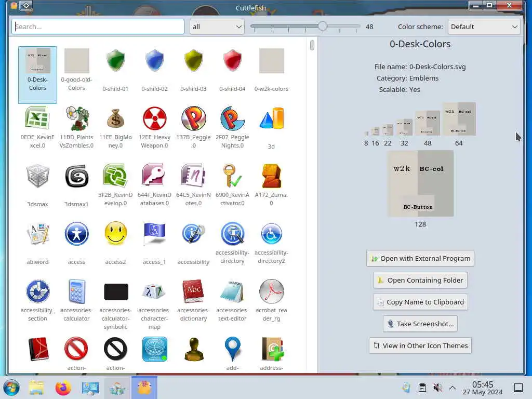Click the muted volume tray icon
The width and height of the screenshot is (532, 399).
pyautogui.click(x=437, y=388)
